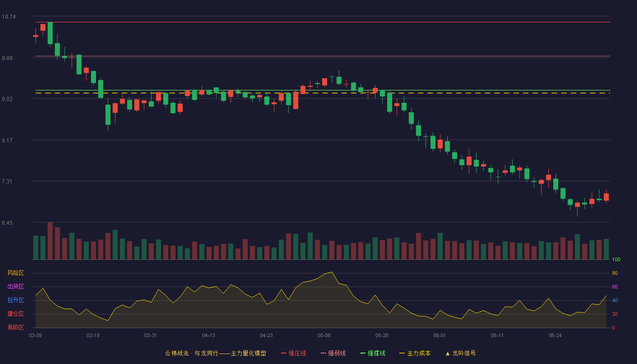Image resolution: width=637 pixels, height=364 pixels.
Task: Click the yellow dashed main-cost line
Action: pos(323,93)
